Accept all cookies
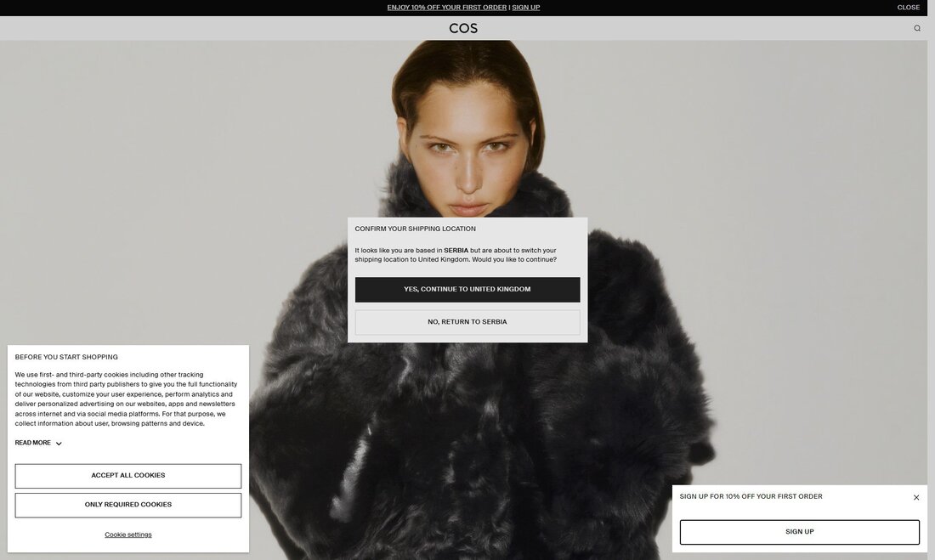The image size is (935, 560). 128,476
